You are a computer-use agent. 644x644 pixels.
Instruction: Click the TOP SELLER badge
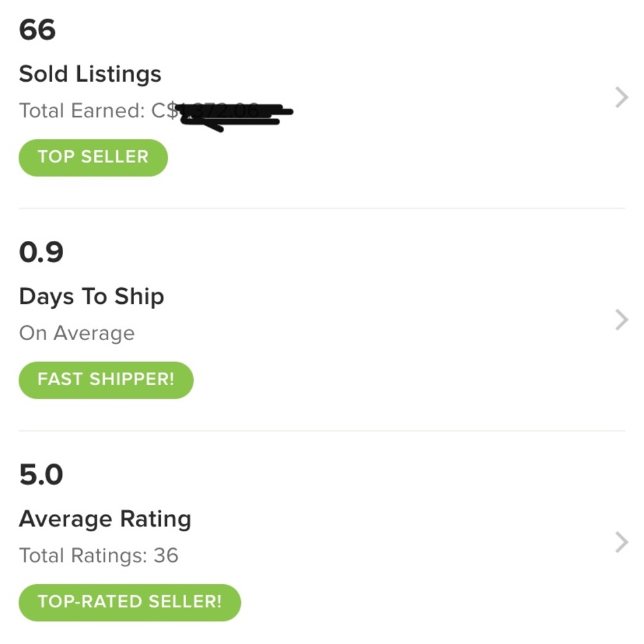(x=93, y=157)
